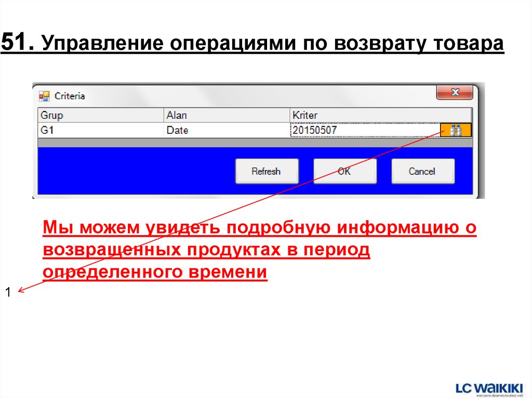Click the Grup column header

click(101, 115)
